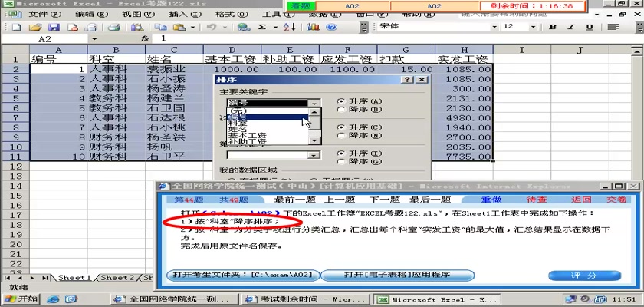
Task: Click the Align Left icon
Action: pyautogui.click(x=613, y=27)
